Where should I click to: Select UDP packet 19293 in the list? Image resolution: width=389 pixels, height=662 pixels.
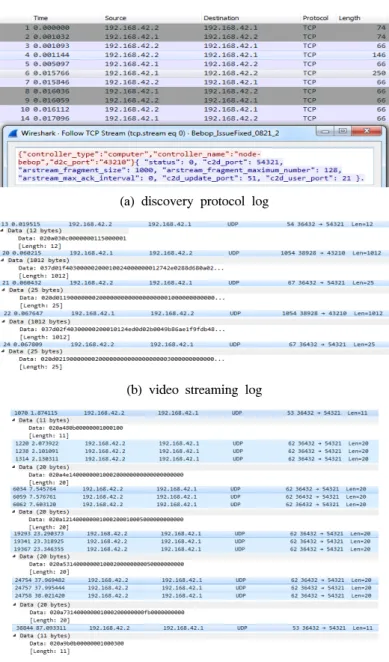pyautogui.click(x=195, y=534)
